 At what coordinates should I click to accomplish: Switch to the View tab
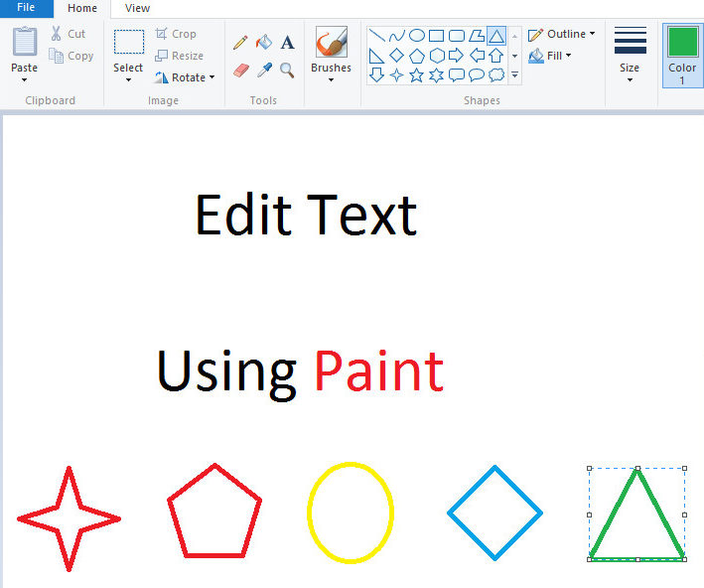tap(137, 8)
